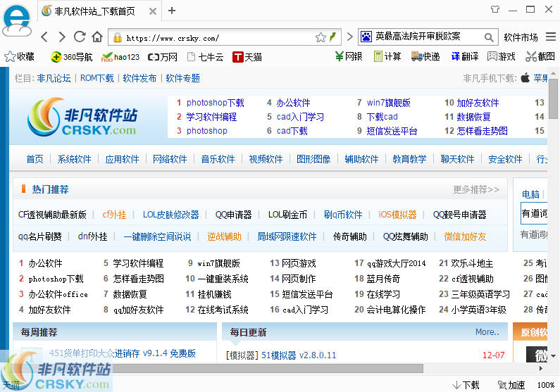Select 视频软件 navigation item

click(x=266, y=159)
